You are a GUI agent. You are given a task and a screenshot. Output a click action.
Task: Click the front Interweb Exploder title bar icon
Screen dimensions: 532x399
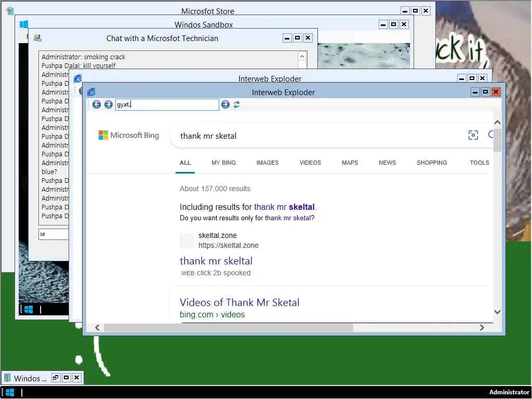click(x=91, y=92)
